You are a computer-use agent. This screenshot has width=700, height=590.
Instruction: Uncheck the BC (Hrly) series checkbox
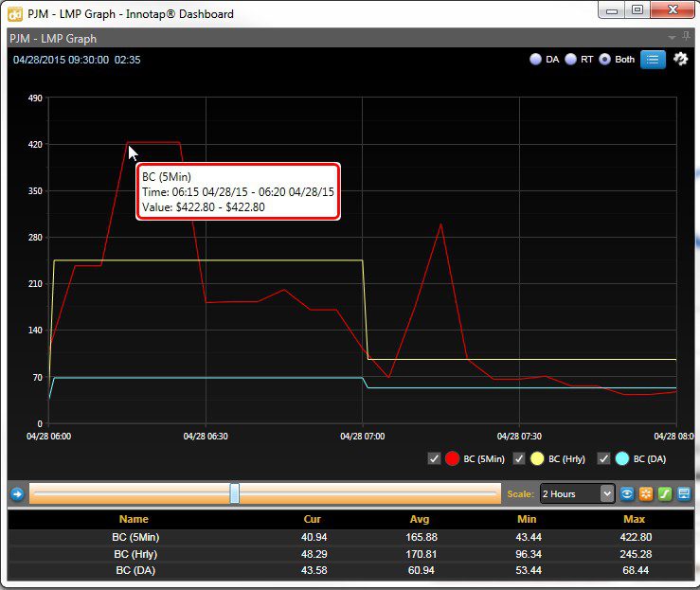point(519,458)
